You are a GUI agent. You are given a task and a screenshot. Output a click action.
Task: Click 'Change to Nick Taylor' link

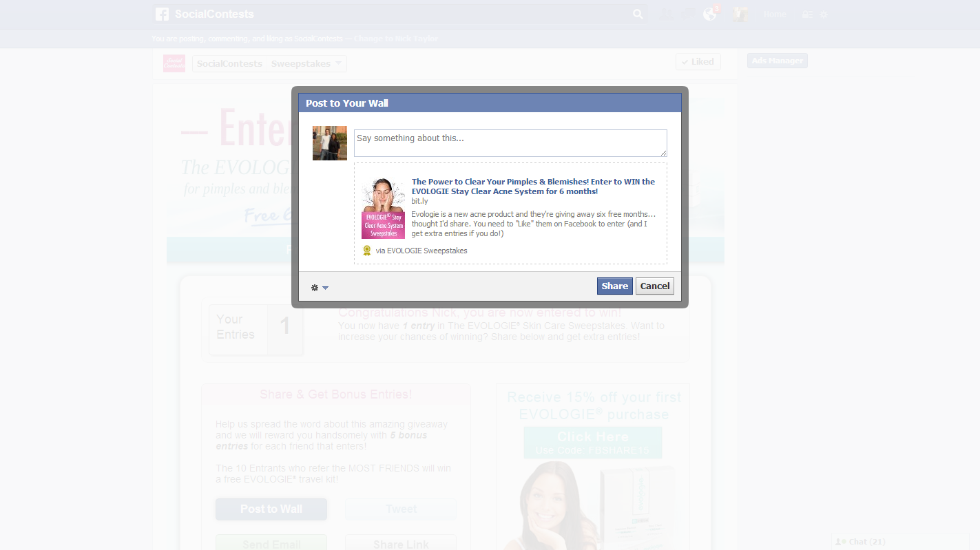pyautogui.click(x=396, y=39)
